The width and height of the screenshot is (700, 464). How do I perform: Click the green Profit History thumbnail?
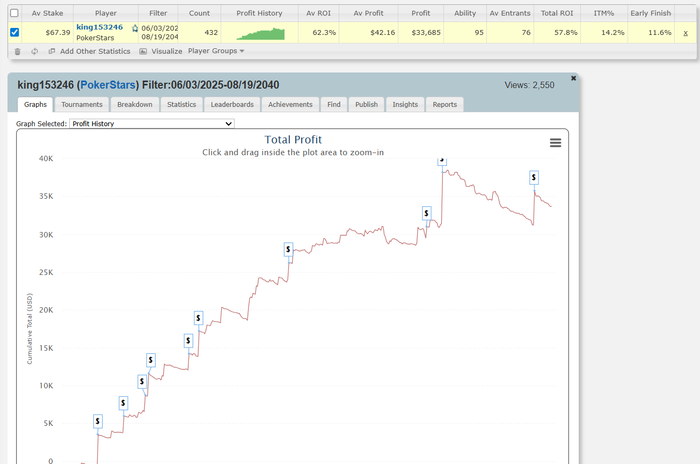click(x=261, y=33)
